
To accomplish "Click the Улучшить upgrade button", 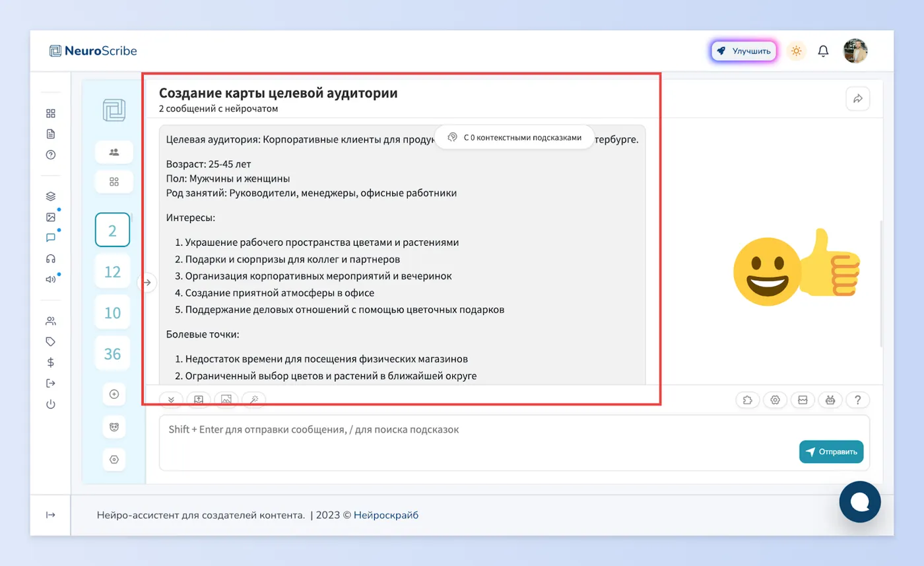I will coord(744,51).
